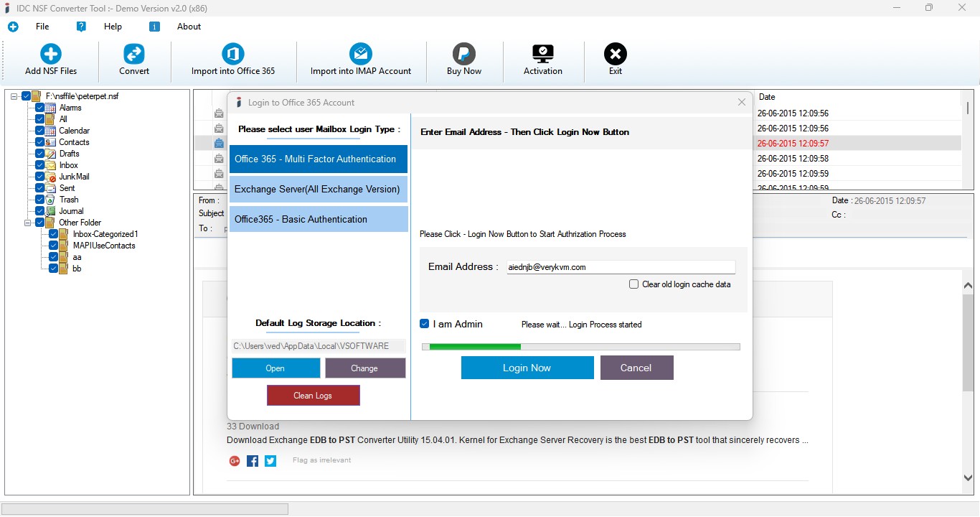Image resolution: width=980 pixels, height=517 pixels.
Task: Click the Google Plus share icon
Action: tap(235, 461)
